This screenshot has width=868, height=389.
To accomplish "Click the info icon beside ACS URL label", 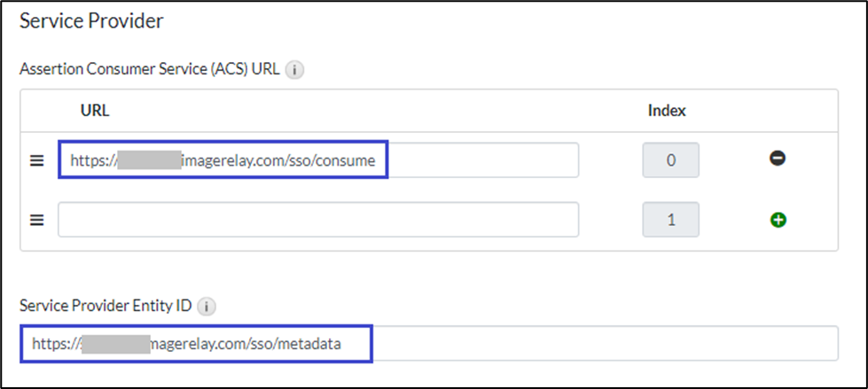I will coord(296,71).
